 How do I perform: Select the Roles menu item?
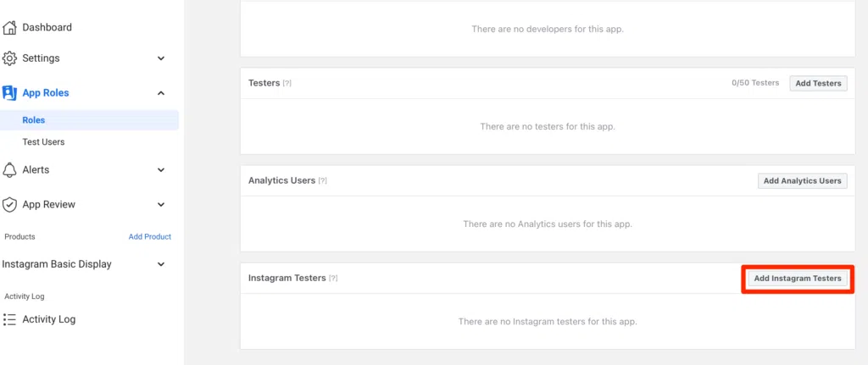point(89,120)
